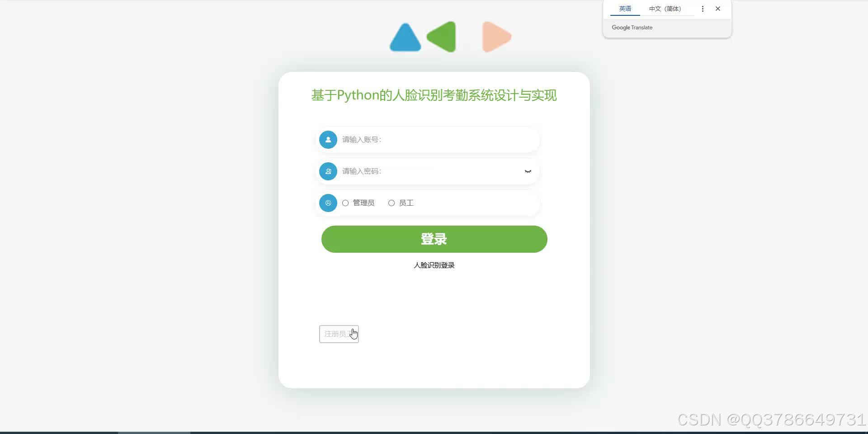Click the icon beside the password field
The image size is (868, 434).
point(328,171)
